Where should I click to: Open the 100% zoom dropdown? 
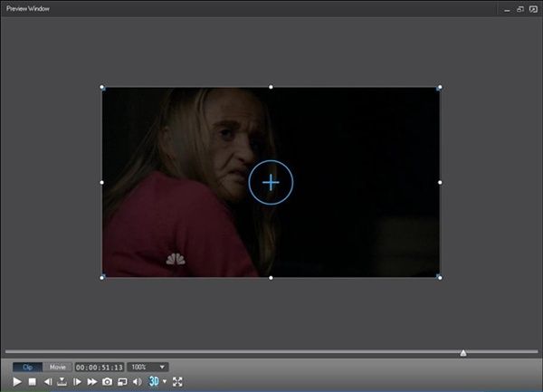pos(148,367)
